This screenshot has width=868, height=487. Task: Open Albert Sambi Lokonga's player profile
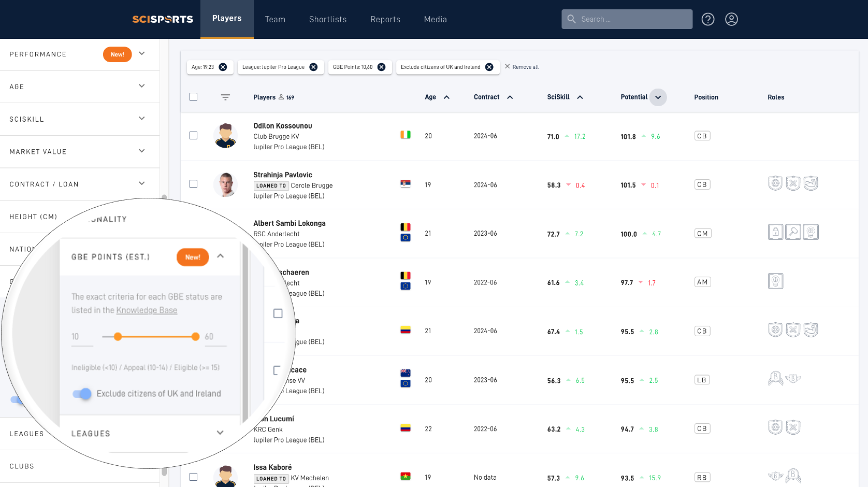(x=290, y=223)
